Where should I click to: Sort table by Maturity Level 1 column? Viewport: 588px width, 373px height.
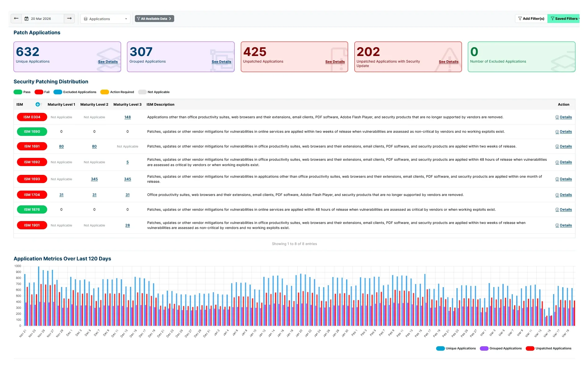[x=61, y=104]
